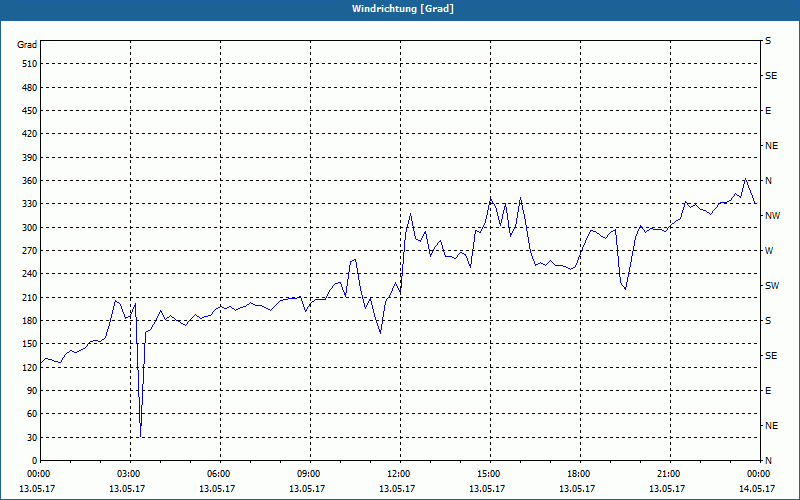Select the E compass label level with 450
This screenshot has width=800, height=500.
pos(768,111)
